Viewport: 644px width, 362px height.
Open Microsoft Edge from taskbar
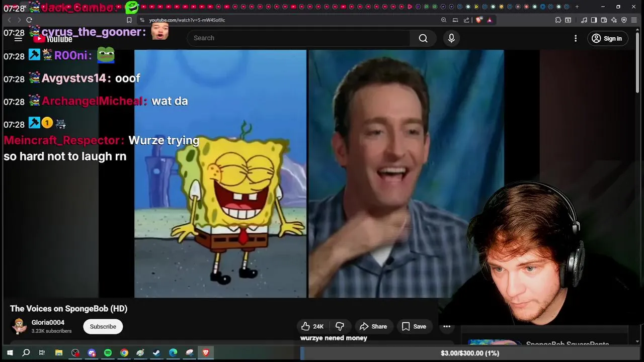click(x=173, y=353)
